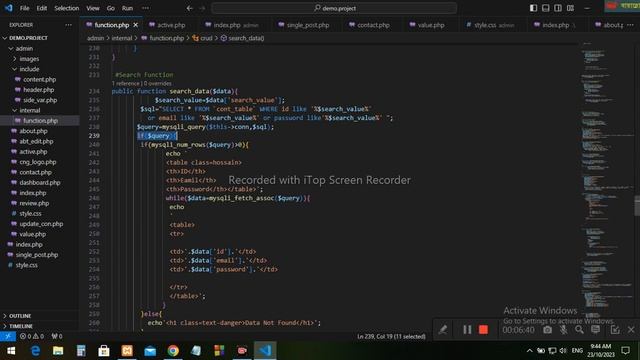Open Windows Start menu

point(11,351)
